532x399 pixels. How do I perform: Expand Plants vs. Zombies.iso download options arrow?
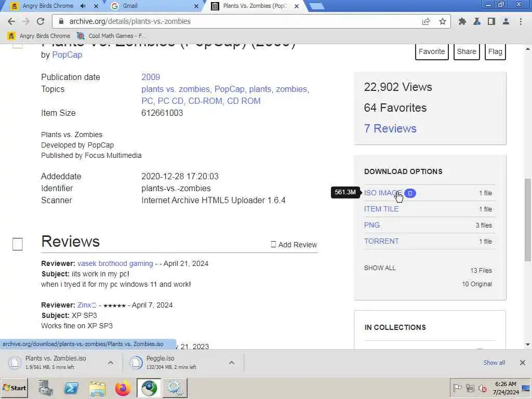tap(111, 363)
